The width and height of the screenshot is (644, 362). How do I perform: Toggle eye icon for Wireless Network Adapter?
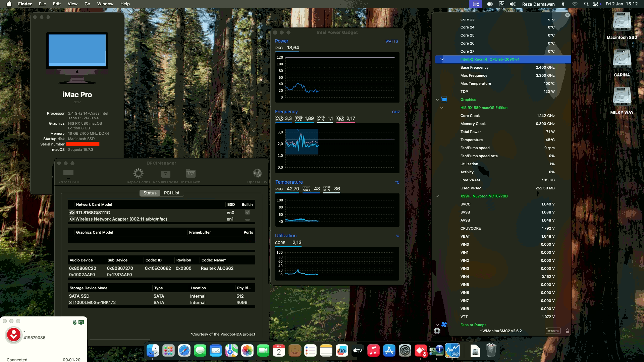click(x=71, y=219)
